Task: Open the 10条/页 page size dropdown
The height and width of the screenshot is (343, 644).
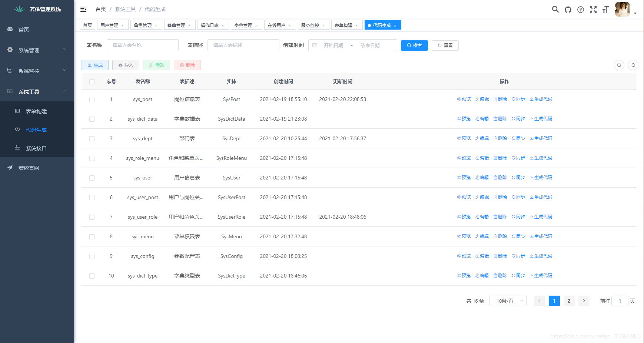Action: coord(508,301)
